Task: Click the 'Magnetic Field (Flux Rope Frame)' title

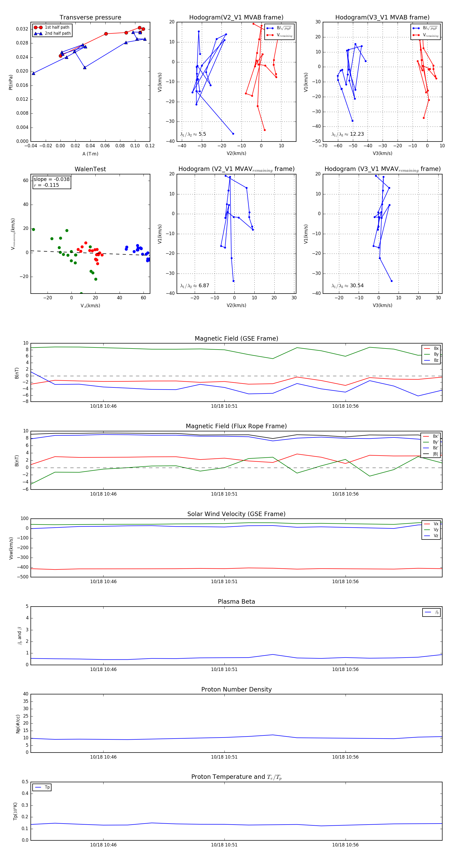Action: click(236, 426)
